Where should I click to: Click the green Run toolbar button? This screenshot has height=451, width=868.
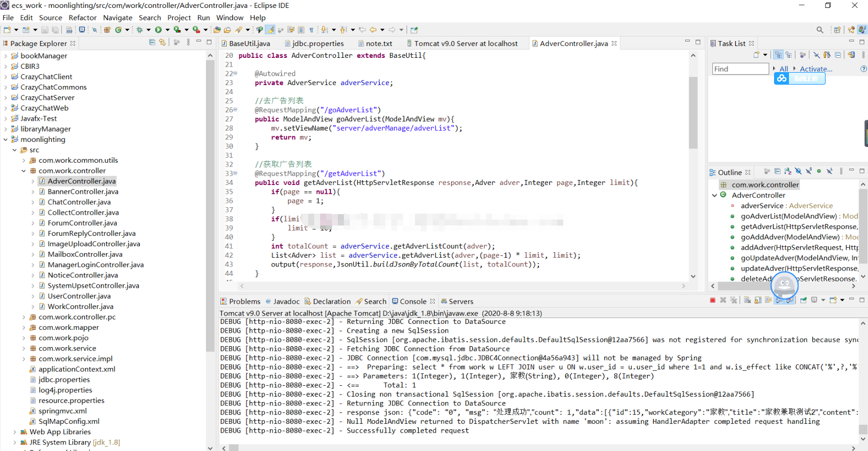pos(158,30)
